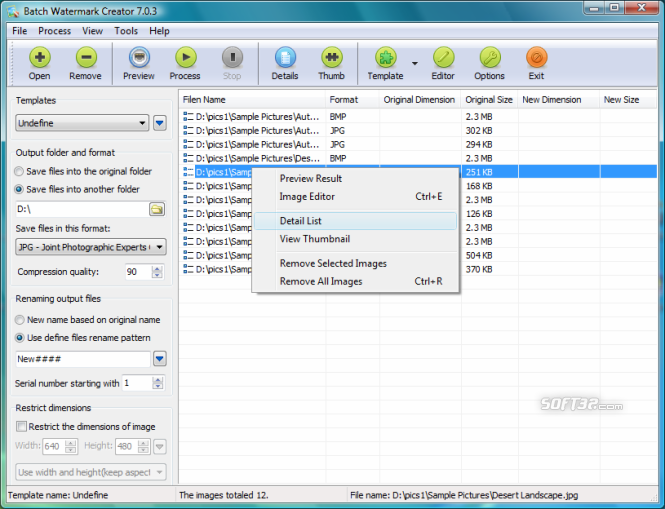Adjust Serial number starting with spinner
665x509 pixels.
[158, 383]
